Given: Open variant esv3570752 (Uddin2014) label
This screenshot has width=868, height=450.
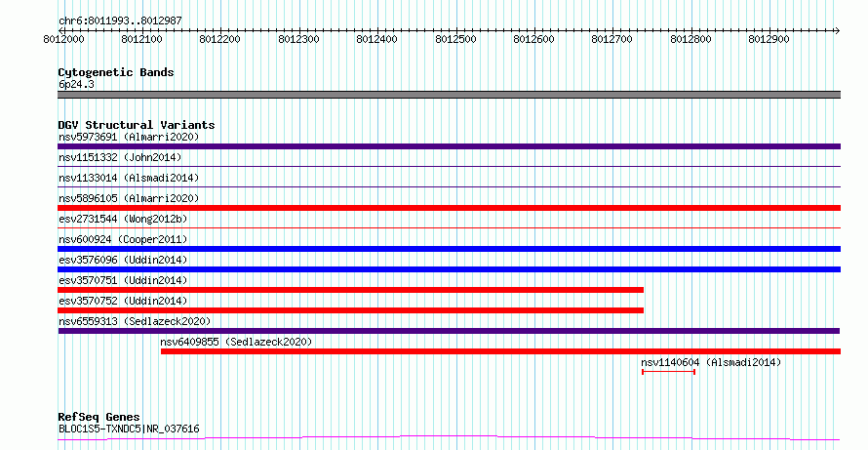Looking at the screenshot, I should pos(123,301).
